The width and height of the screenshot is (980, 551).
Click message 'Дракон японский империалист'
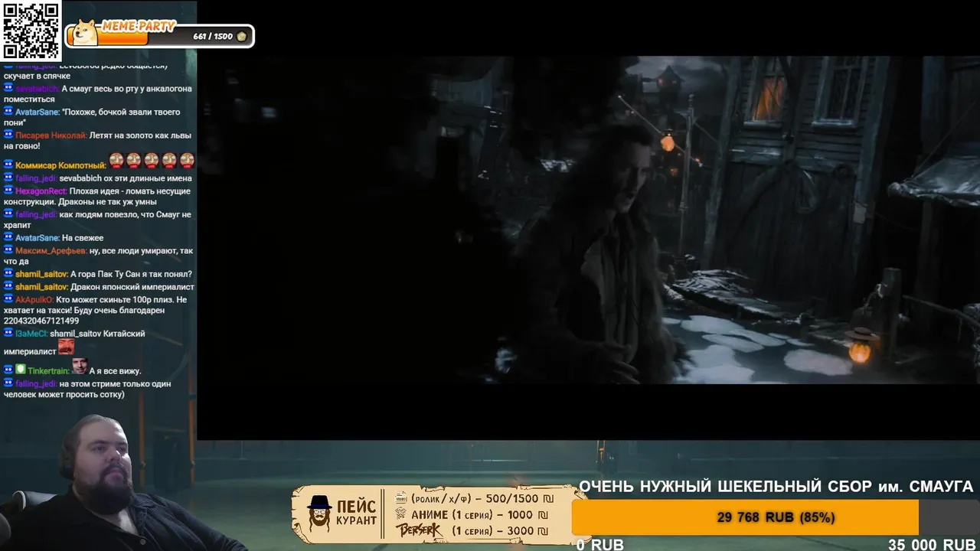pyautogui.click(x=132, y=287)
